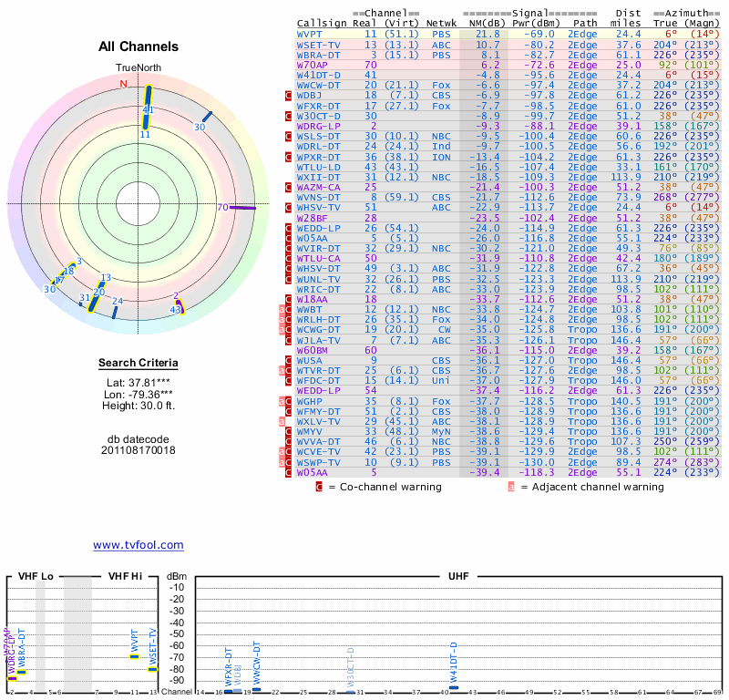729x700 pixels.
Task: Click the W05AA callsign in last row
Action: point(313,472)
